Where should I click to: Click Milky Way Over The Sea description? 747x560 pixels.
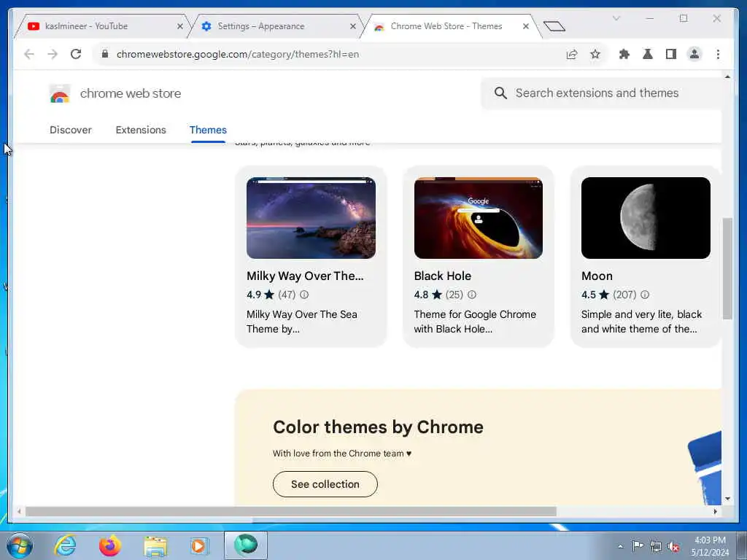pos(301,322)
